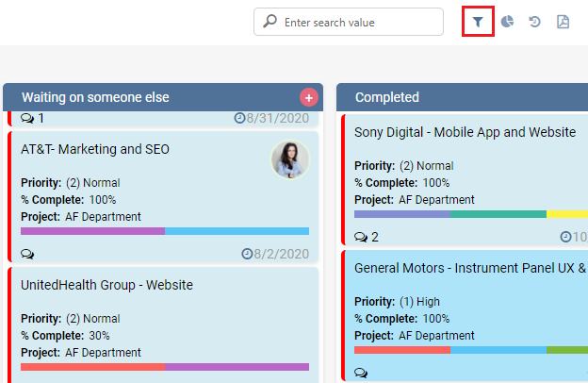Click (1) High priority on General Motors card
Viewport: 588px width, 383px height.
point(419,302)
